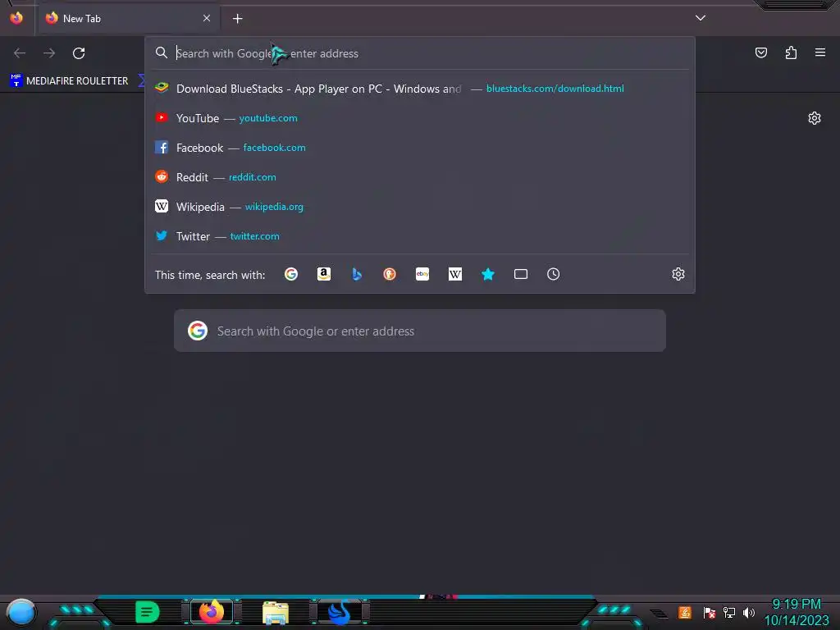Viewport: 840px width, 630px height.
Task: Choose the Facebook suggestion
Action: [x=420, y=148]
